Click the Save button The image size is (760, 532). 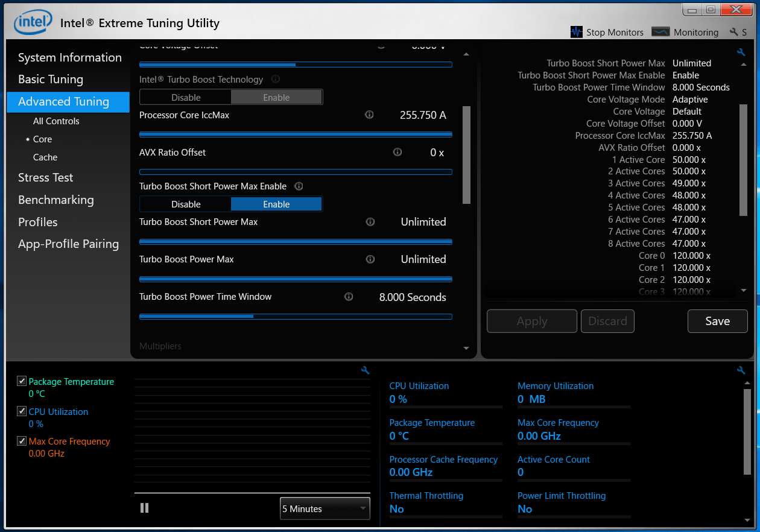[718, 321]
